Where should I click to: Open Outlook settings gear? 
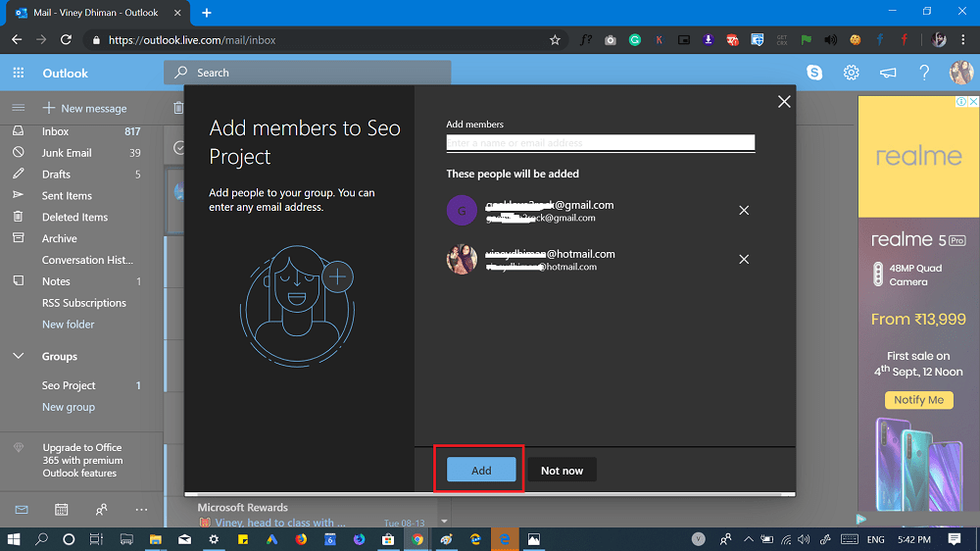(851, 73)
